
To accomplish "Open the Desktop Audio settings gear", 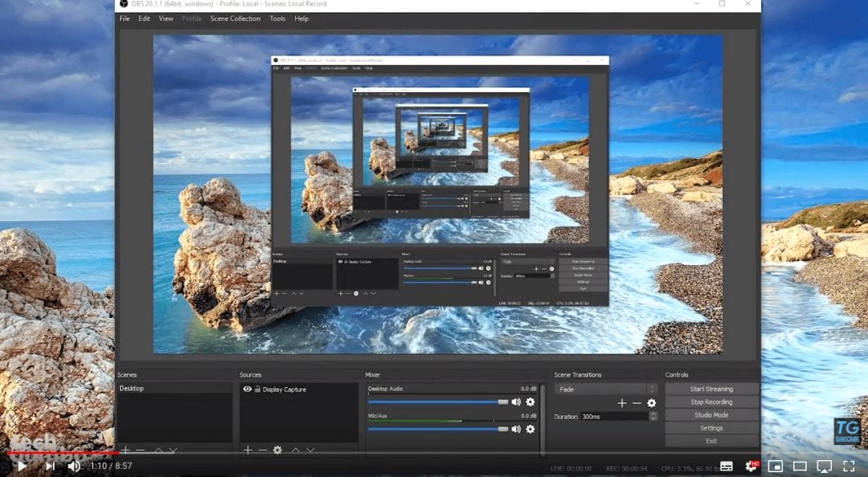I will [x=530, y=402].
